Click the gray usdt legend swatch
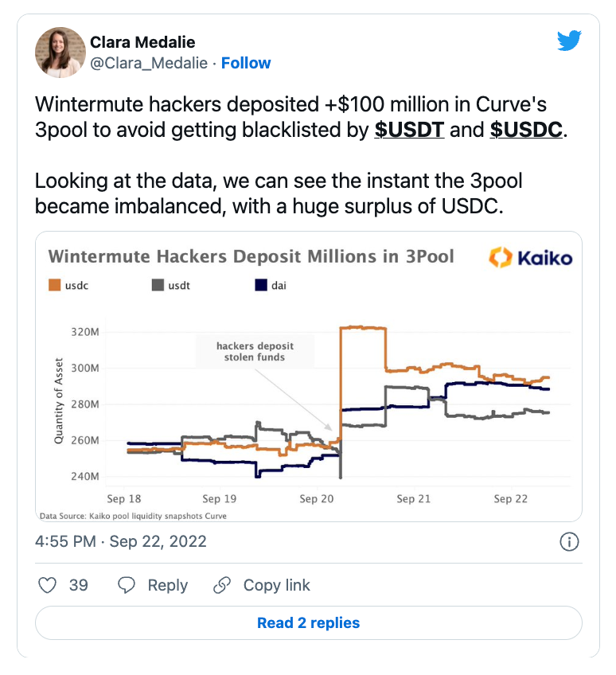This screenshot has width=616, height=675. click(x=158, y=285)
